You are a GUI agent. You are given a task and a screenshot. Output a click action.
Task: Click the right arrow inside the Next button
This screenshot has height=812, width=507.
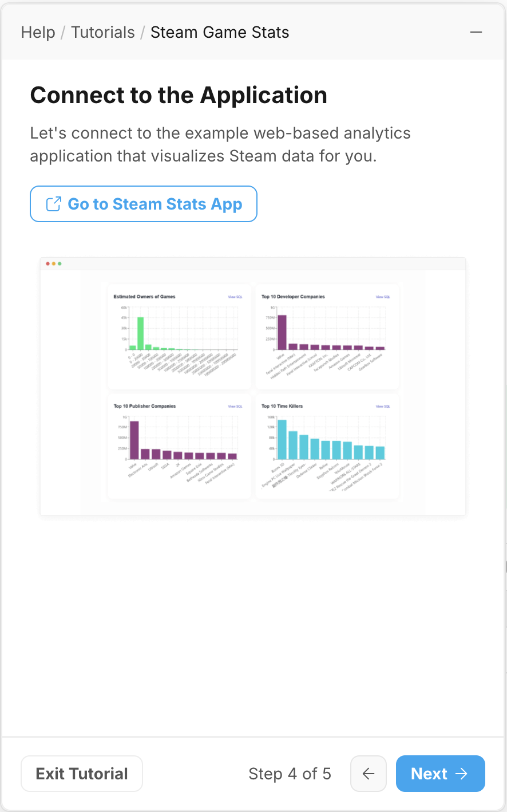pyautogui.click(x=461, y=774)
